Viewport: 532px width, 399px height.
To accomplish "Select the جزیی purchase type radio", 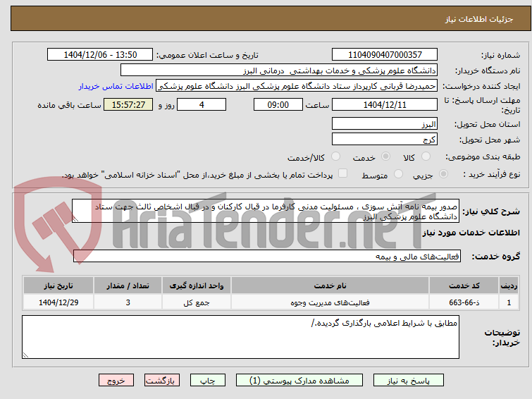I will point(443,174).
